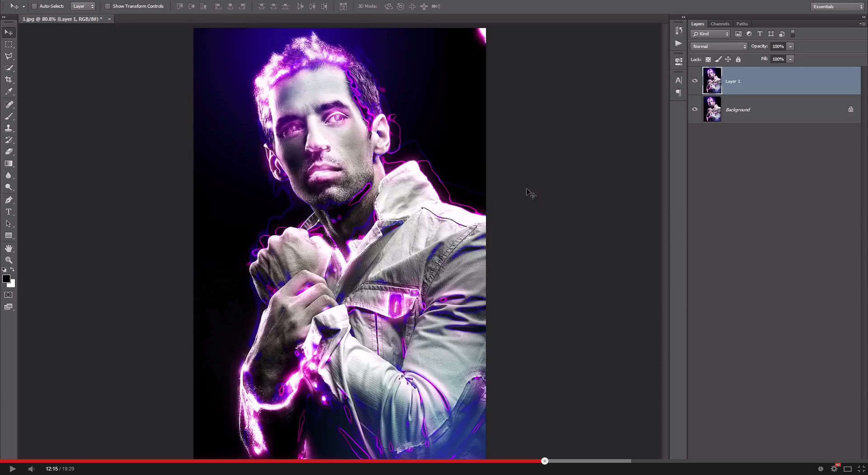Enable Show Transform Controls
This screenshot has width=868, height=475.
108,6
